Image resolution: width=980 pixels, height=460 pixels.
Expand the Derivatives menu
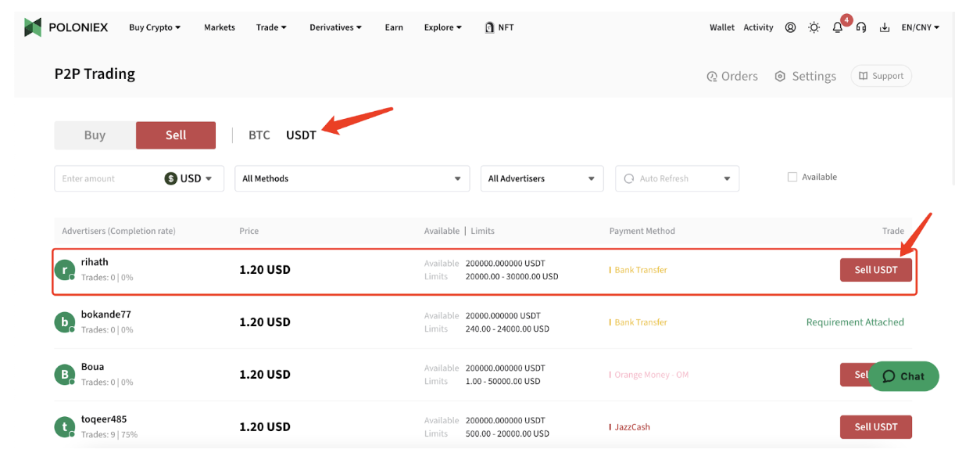[336, 27]
